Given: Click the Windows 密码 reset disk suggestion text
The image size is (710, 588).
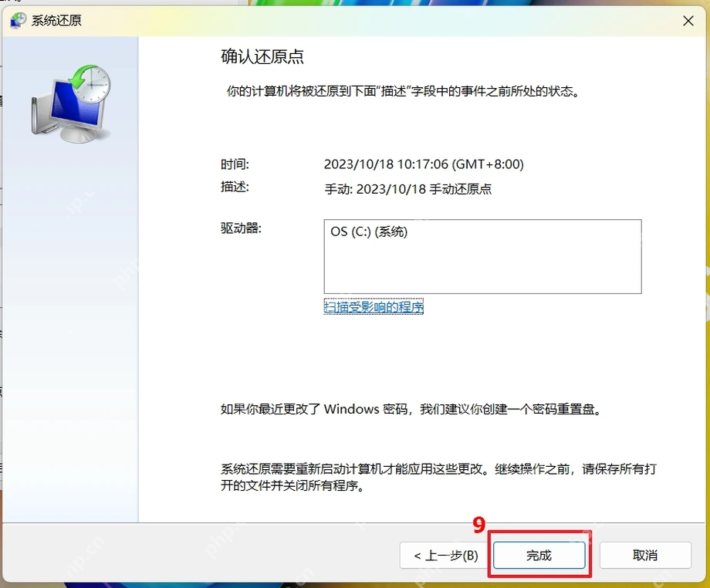Looking at the screenshot, I should [411, 409].
